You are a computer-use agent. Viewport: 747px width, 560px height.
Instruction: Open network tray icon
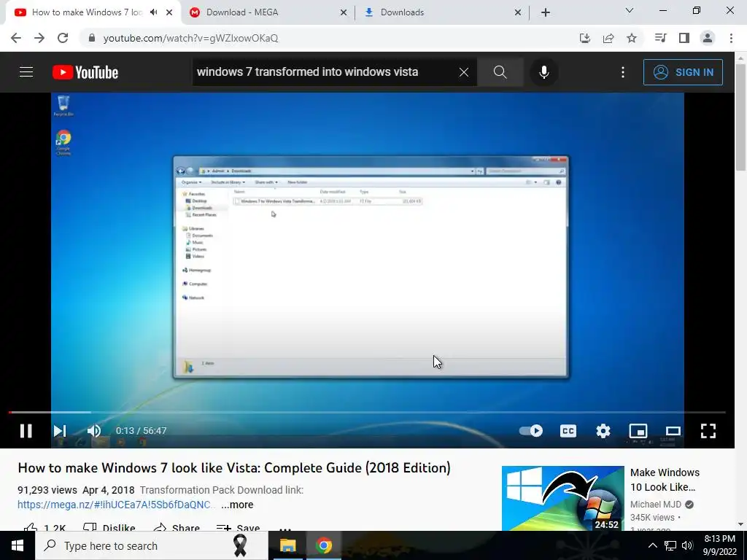[670, 545]
